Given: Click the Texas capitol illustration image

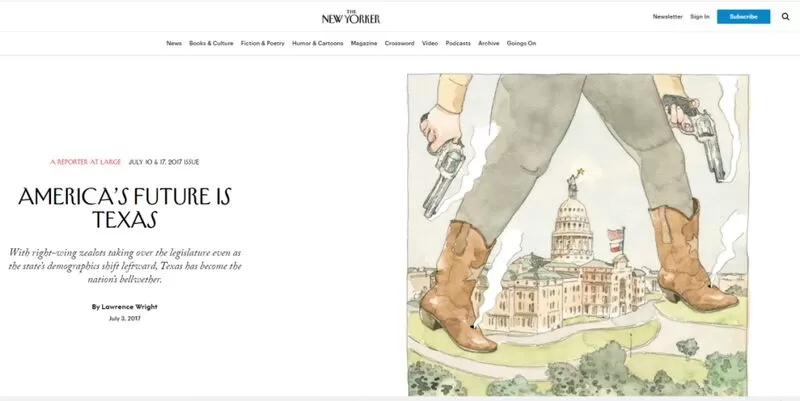Looking at the screenshot, I should click(578, 235).
